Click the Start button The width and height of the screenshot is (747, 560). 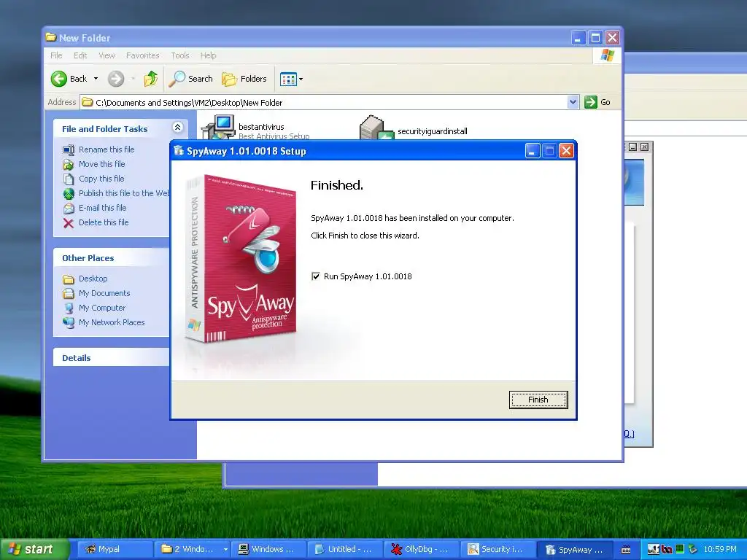point(34,549)
